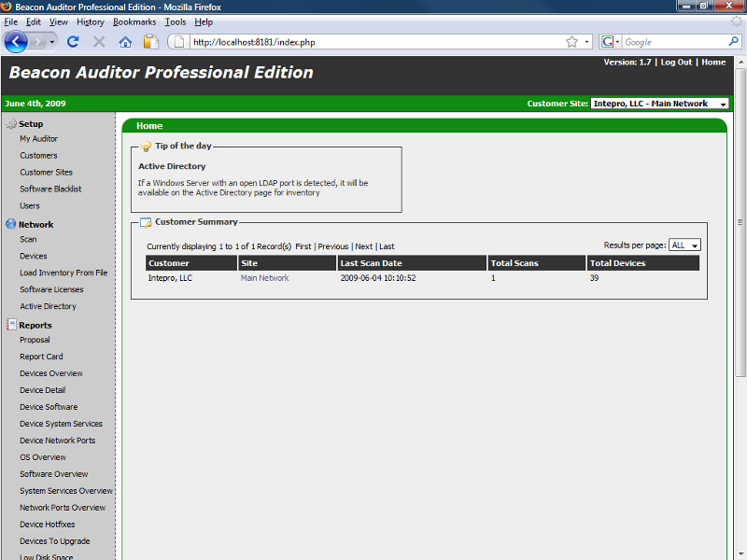Click the Firefox Back arrow button
The height and width of the screenshot is (560, 747).
tap(15, 42)
